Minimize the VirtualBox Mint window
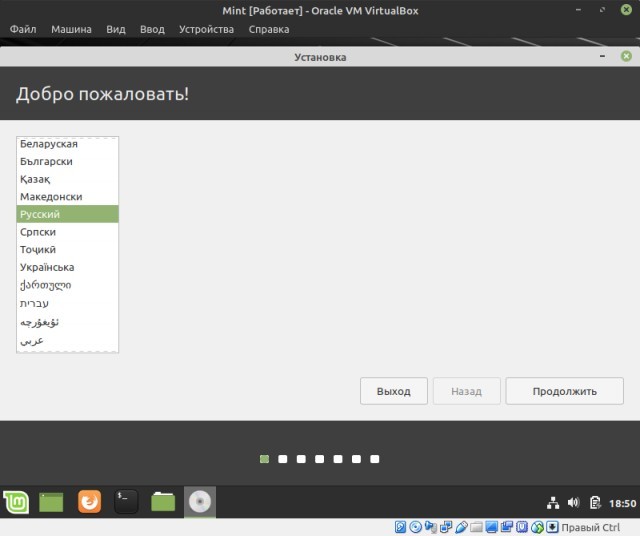Screen dimensions: 640x536 578,10
